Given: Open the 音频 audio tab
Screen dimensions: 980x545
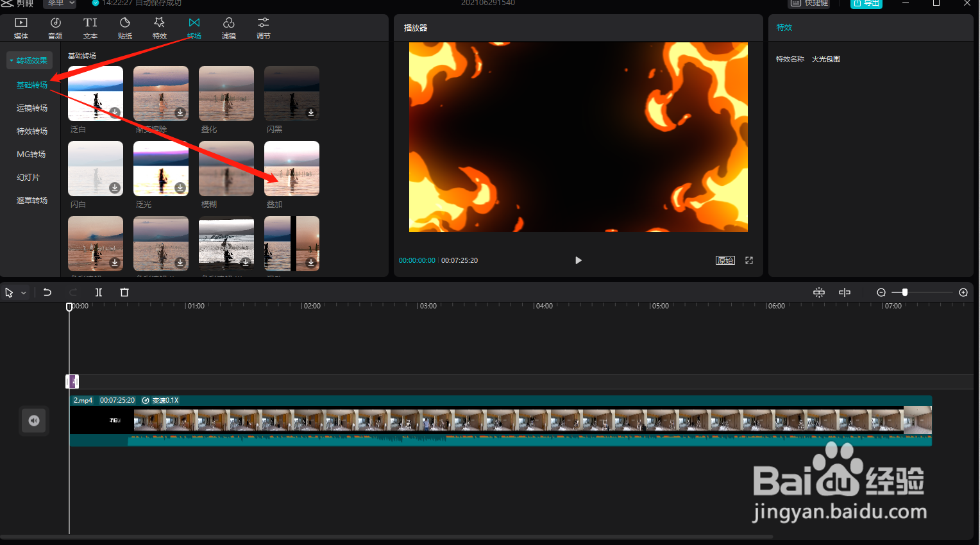Looking at the screenshot, I should pyautogui.click(x=56, y=28).
